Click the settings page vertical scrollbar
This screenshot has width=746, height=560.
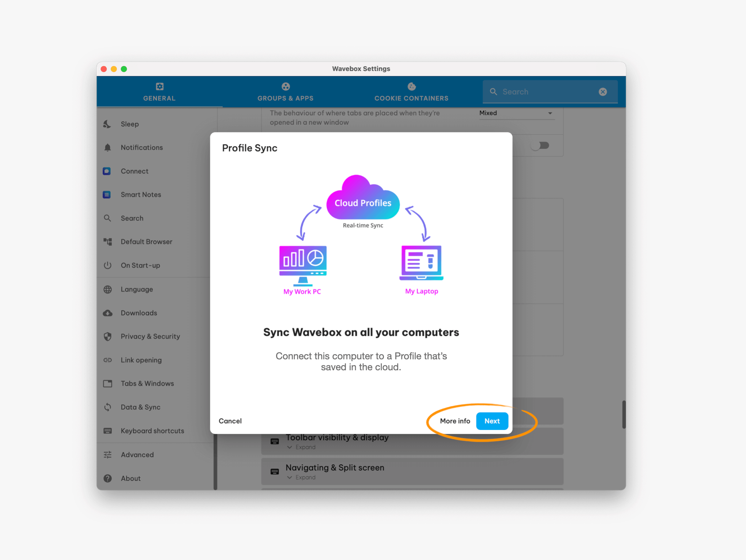(x=624, y=415)
